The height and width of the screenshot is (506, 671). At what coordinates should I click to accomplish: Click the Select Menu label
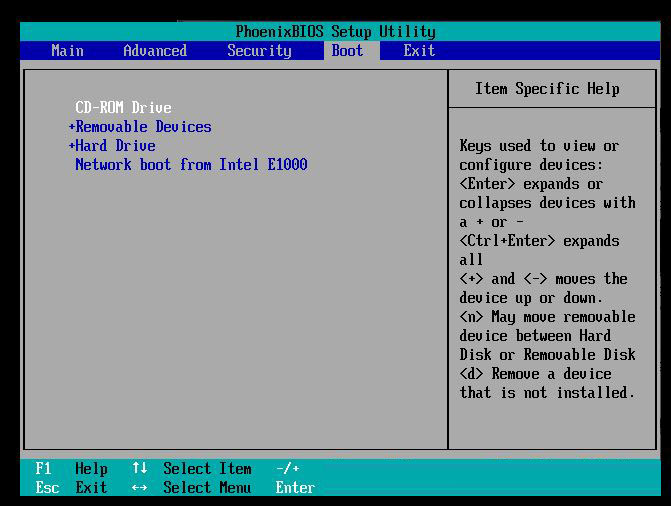click(207, 487)
